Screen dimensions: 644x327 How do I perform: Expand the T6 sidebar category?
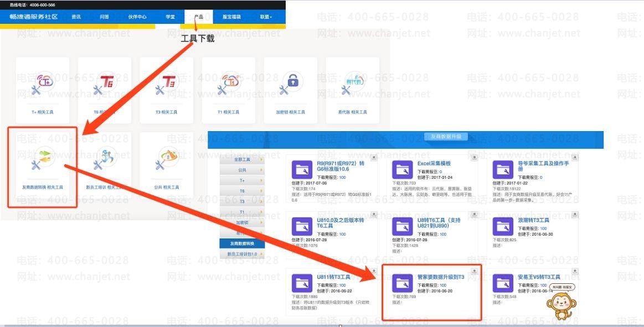coord(242,191)
